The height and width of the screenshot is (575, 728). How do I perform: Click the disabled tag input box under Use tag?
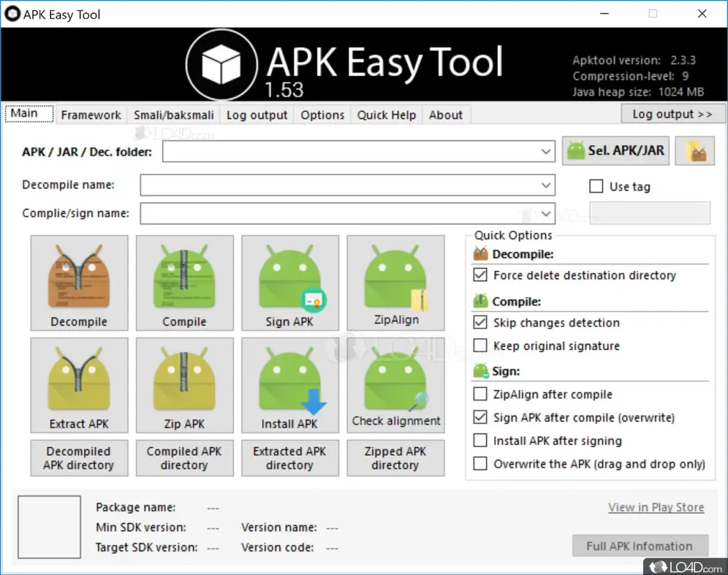tap(650, 213)
